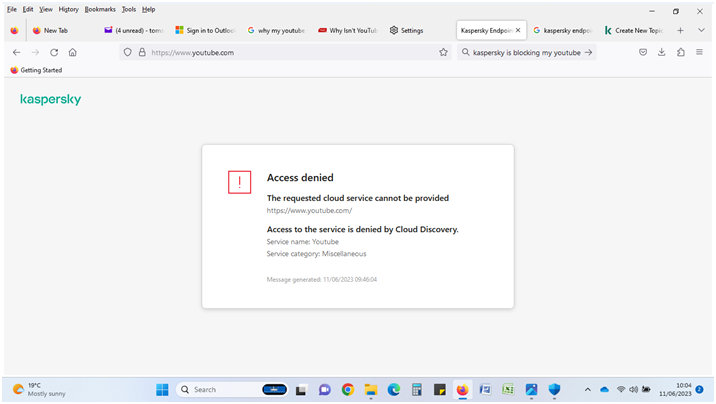Click the youtube.com address bar
The image size is (716, 404).
pos(285,52)
